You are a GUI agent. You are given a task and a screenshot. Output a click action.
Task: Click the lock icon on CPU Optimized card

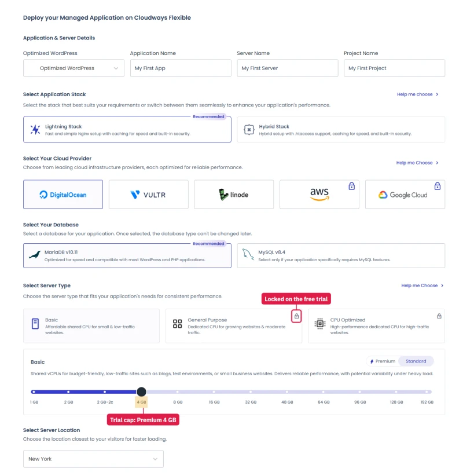pos(439,316)
